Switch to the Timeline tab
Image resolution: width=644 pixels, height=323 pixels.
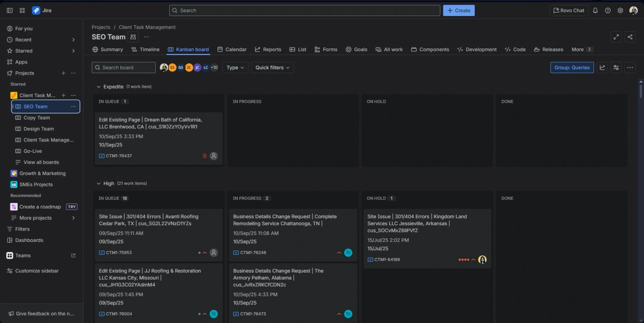[145, 49]
